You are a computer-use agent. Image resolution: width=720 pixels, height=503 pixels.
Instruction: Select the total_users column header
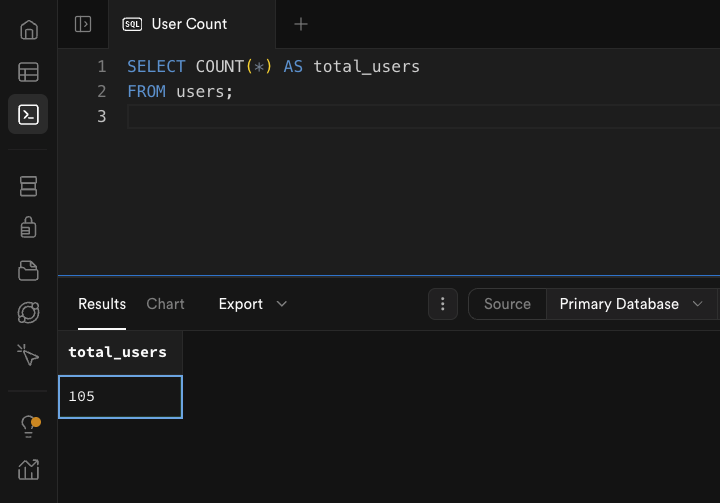(x=118, y=352)
